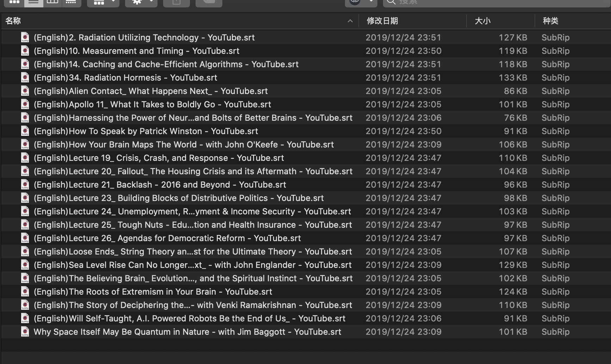The width and height of the screenshot is (611, 364).
Task: Click file icon next to Apollo 11 subtitle
Action: (25, 104)
